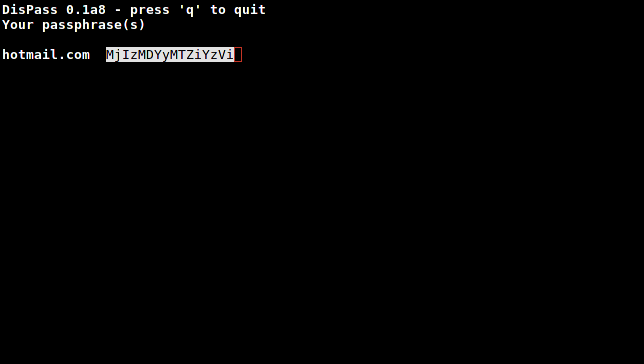Click the version number 0.1a8

point(86,9)
